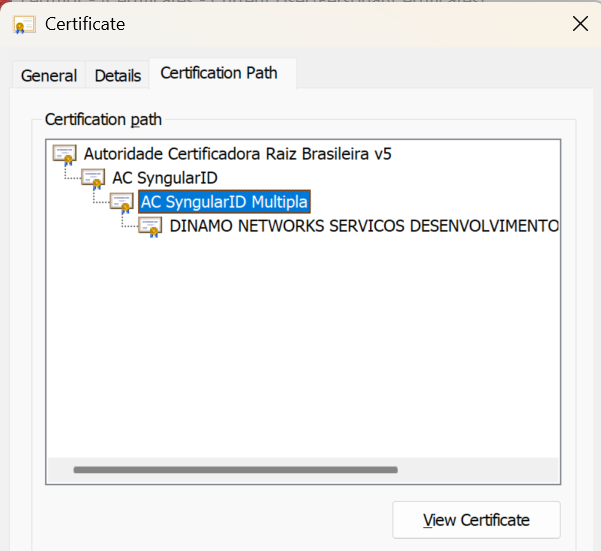Viewport: 601px width, 551px height.
Task: Switch to the General tab
Action: [49, 75]
